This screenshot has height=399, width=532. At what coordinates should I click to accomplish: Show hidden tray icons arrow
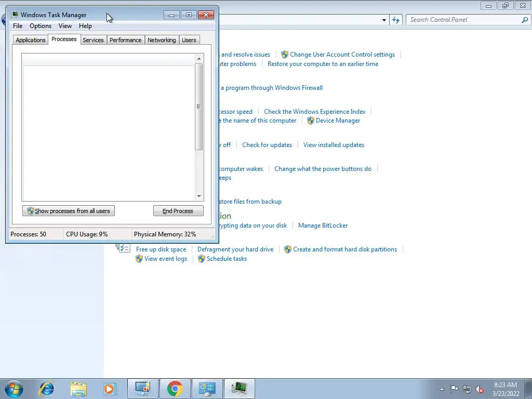click(x=442, y=389)
